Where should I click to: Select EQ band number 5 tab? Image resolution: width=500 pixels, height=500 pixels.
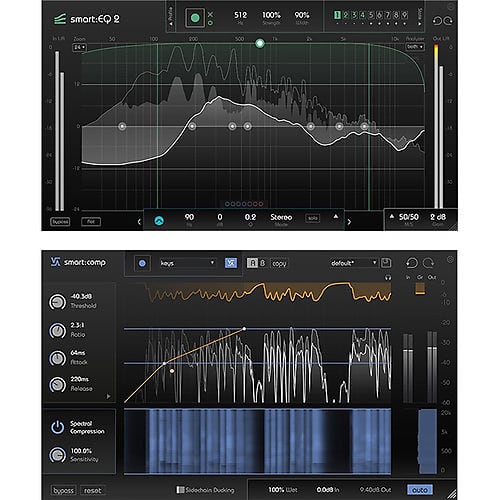pyautogui.click(x=371, y=15)
